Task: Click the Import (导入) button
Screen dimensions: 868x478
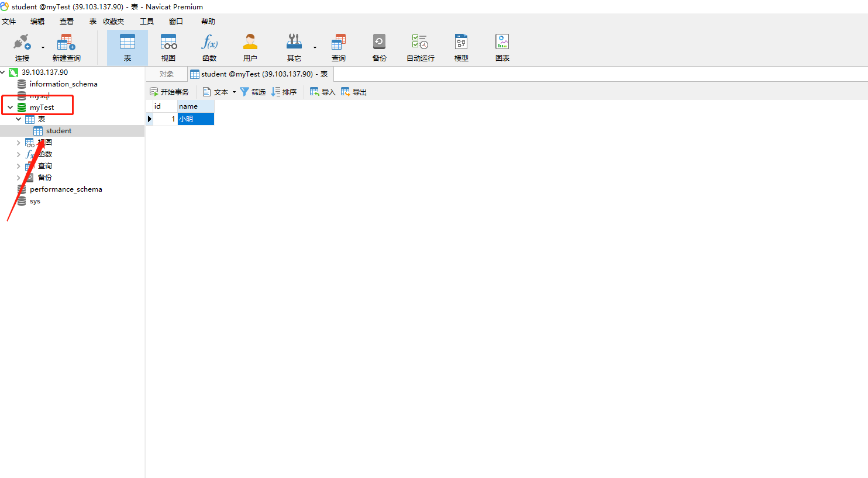Action: click(x=323, y=92)
